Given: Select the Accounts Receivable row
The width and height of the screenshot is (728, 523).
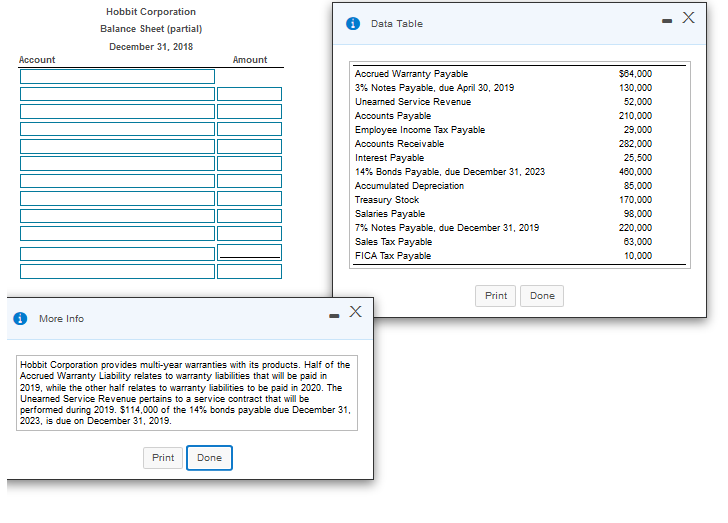Looking at the screenshot, I should (520, 144).
